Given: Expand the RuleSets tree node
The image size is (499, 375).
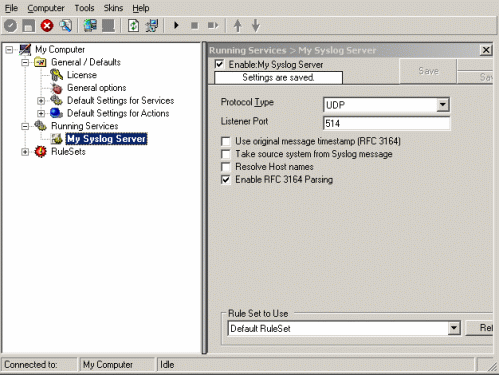Looking at the screenshot, I should point(25,152).
